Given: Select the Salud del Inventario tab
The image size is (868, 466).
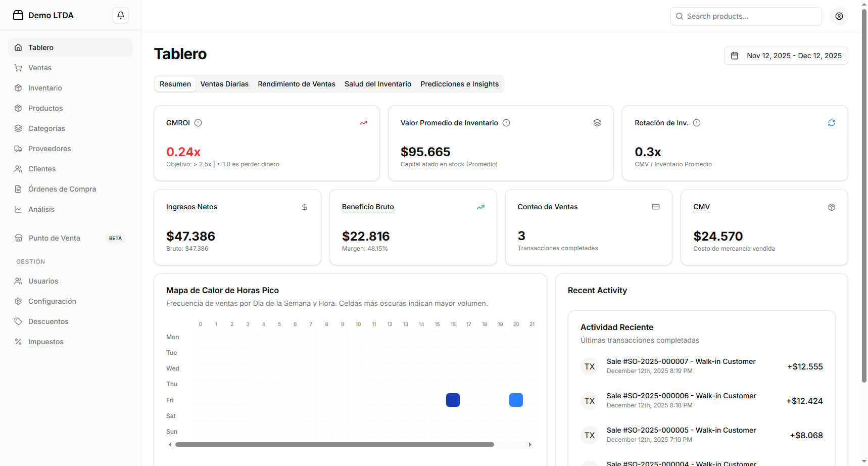Looking at the screenshot, I should (x=377, y=84).
